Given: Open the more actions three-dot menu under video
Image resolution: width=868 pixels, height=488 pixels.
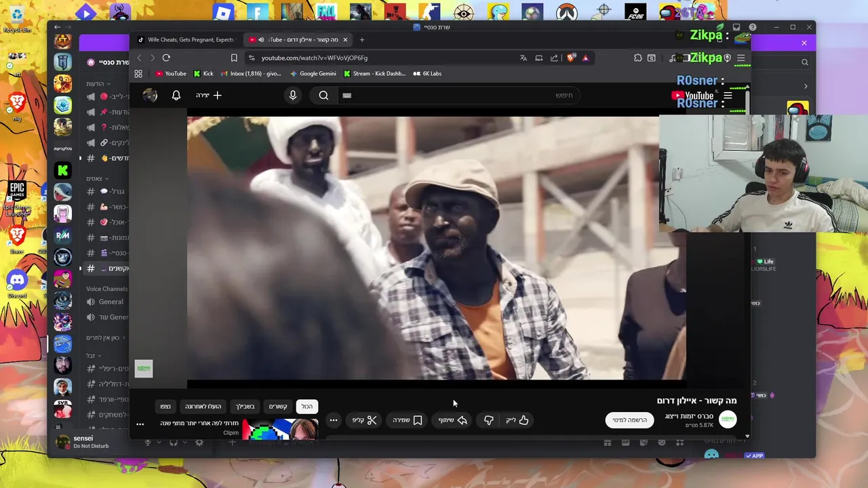Looking at the screenshot, I should pos(334,420).
